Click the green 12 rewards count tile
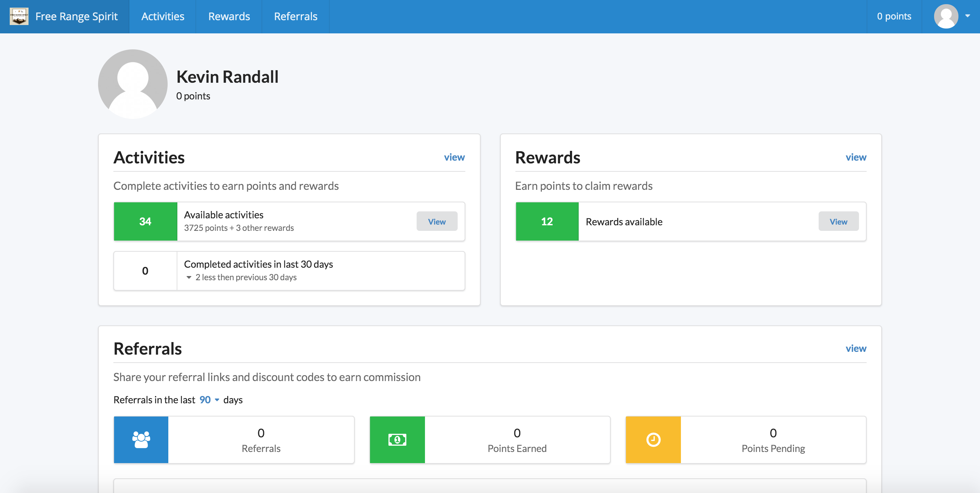 pyautogui.click(x=547, y=221)
